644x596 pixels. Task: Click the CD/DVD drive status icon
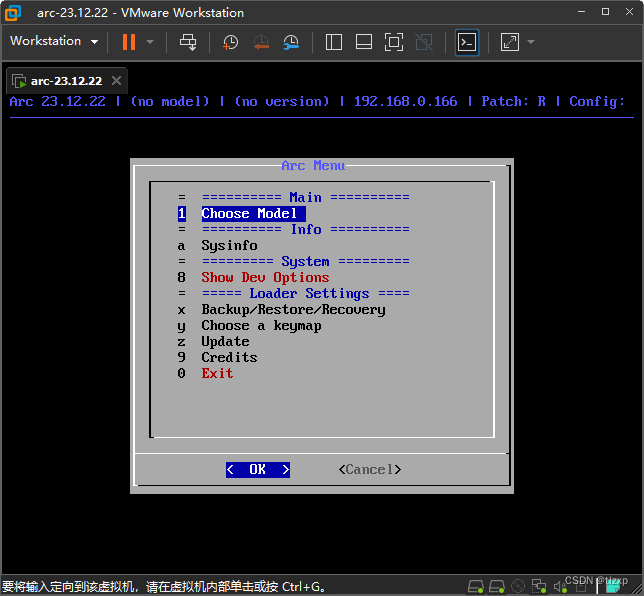(518, 586)
